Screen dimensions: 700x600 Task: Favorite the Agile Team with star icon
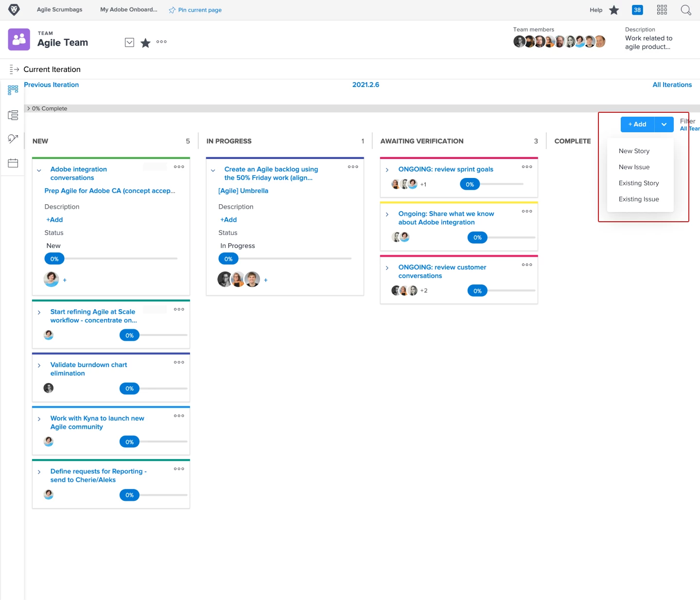[145, 43]
